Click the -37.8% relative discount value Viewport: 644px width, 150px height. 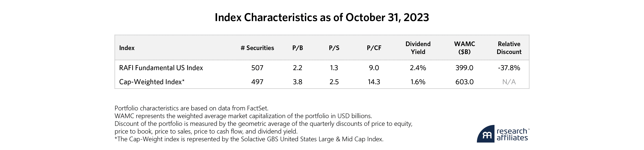[509, 68]
